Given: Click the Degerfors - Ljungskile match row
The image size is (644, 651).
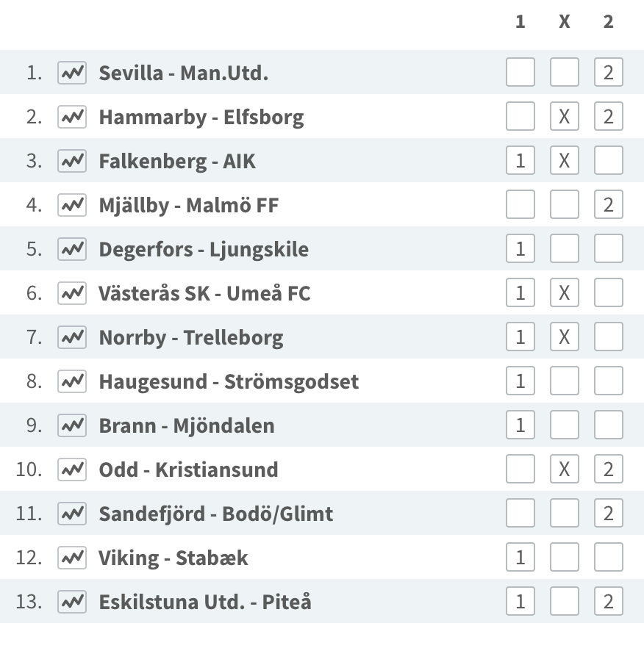Looking at the screenshot, I should tap(322, 248).
